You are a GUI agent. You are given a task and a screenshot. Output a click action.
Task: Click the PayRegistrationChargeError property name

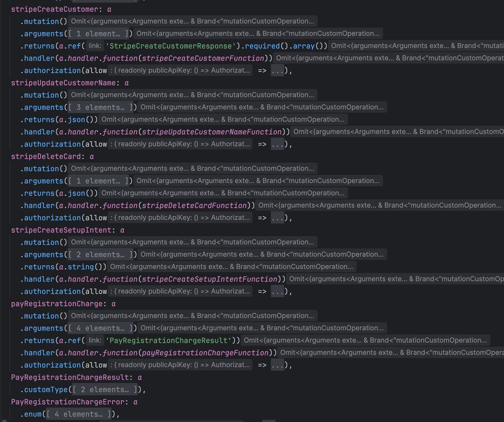pos(68,402)
